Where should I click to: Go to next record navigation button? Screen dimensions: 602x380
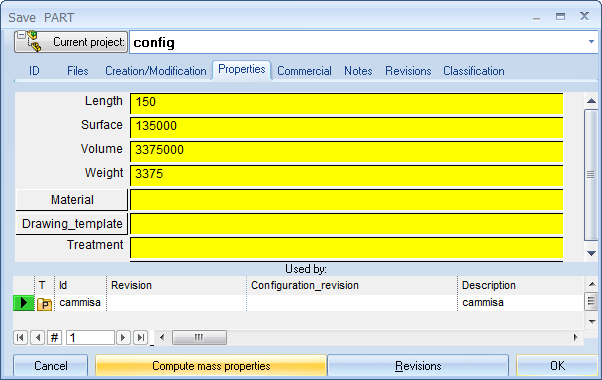pos(123,338)
